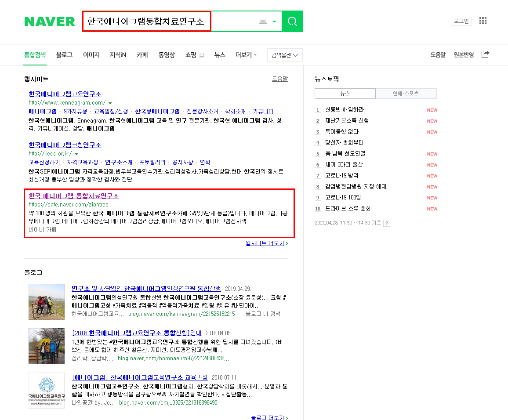
Task: Open the 커뮤니티 sublink
Action: click(x=263, y=112)
